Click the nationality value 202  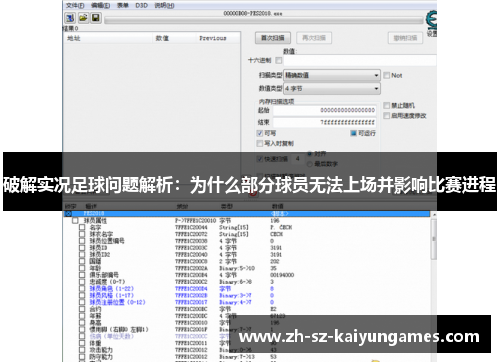coord(275,261)
